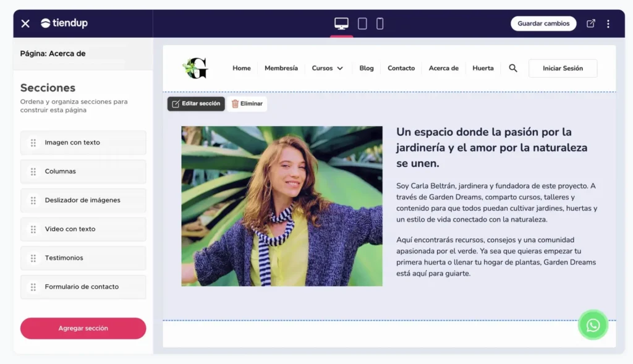Click the tiendup logo
This screenshot has width=633, height=364.
[64, 23]
